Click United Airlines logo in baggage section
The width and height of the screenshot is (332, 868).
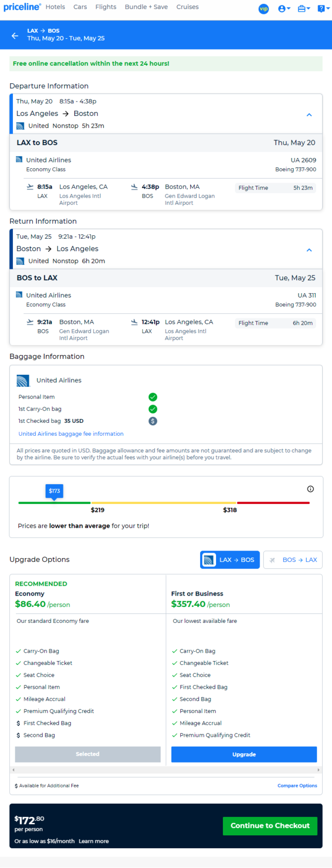coord(23,380)
